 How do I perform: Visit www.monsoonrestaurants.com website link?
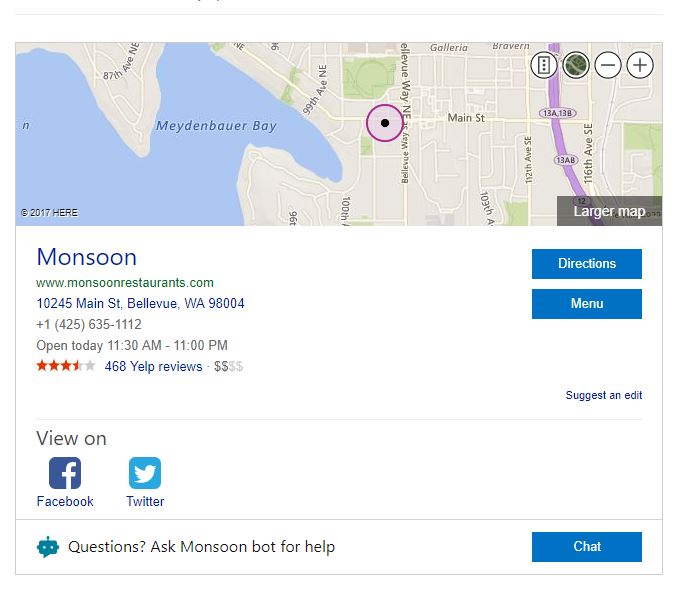[x=125, y=283]
